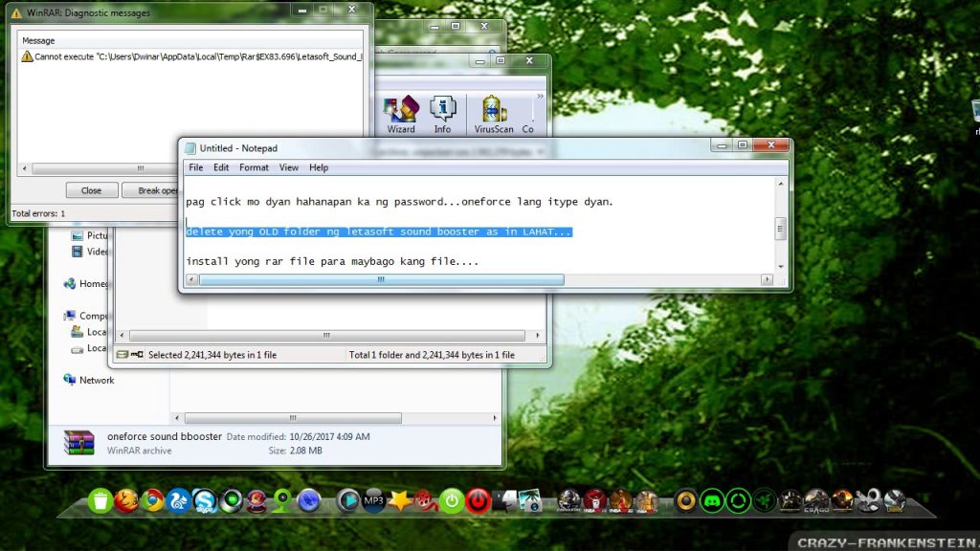Viewport: 980px width, 551px height.
Task: Open the File menu in Notepad
Action: pyautogui.click(x=195, y=167)
